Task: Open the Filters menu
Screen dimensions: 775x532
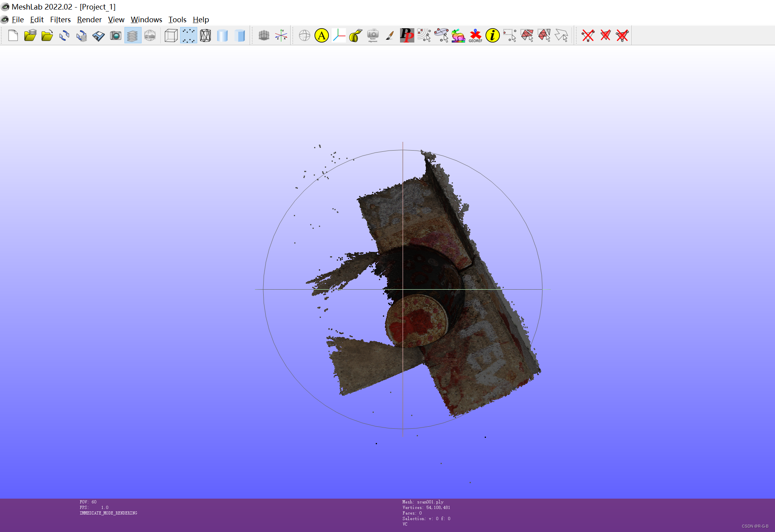Action: click(x=60, y=19)
